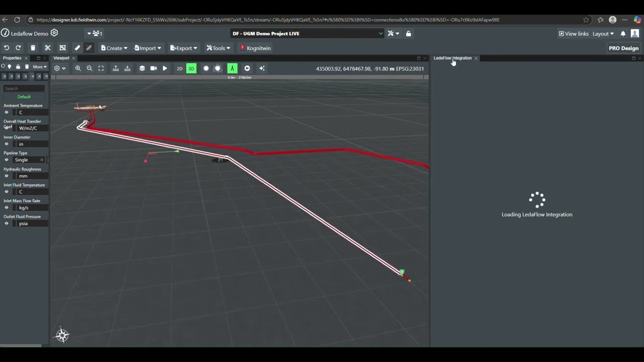The width and height of the screenshot is (644, 362).
Task: Click the View links button
Action: tap(574, 34)
